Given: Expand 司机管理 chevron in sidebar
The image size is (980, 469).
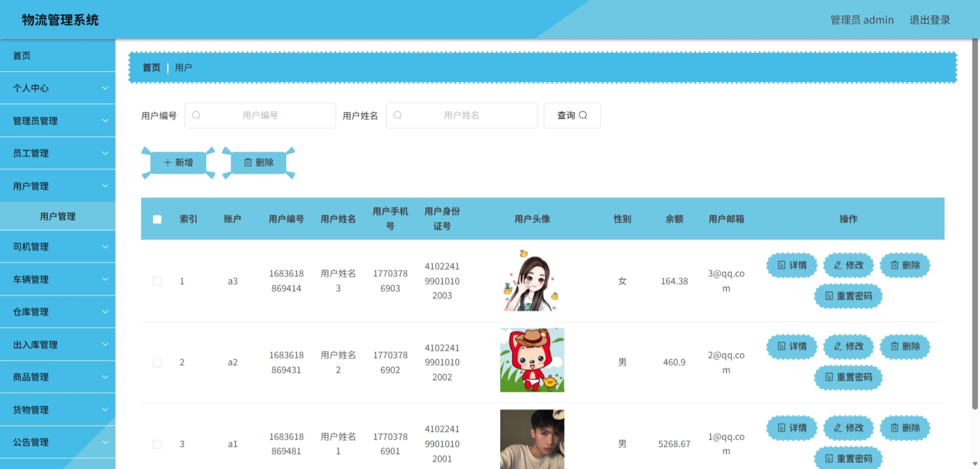Looking at the screenshot, I should tap(105, 246).
